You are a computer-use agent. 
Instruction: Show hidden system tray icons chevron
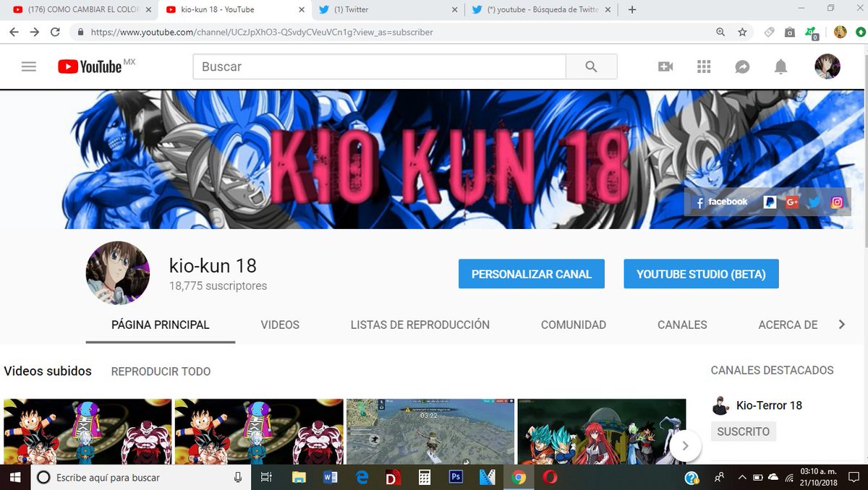743,477
